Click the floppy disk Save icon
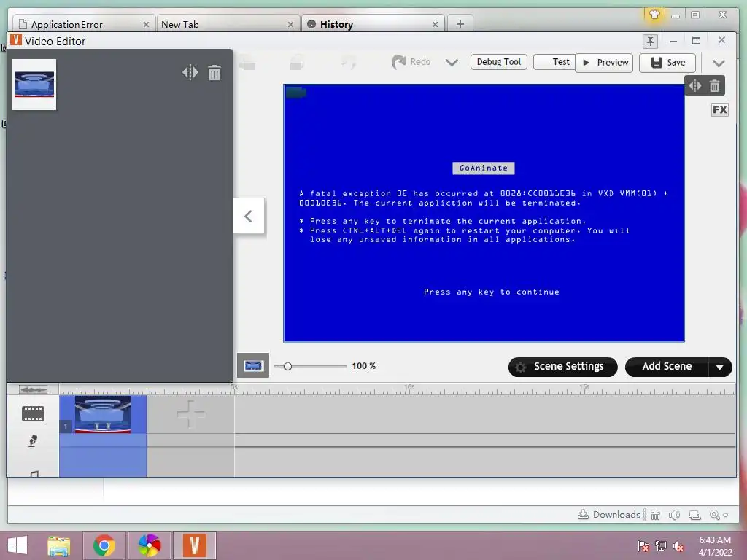This screenshot has width=747, height=560. click(x=657, y=63)
